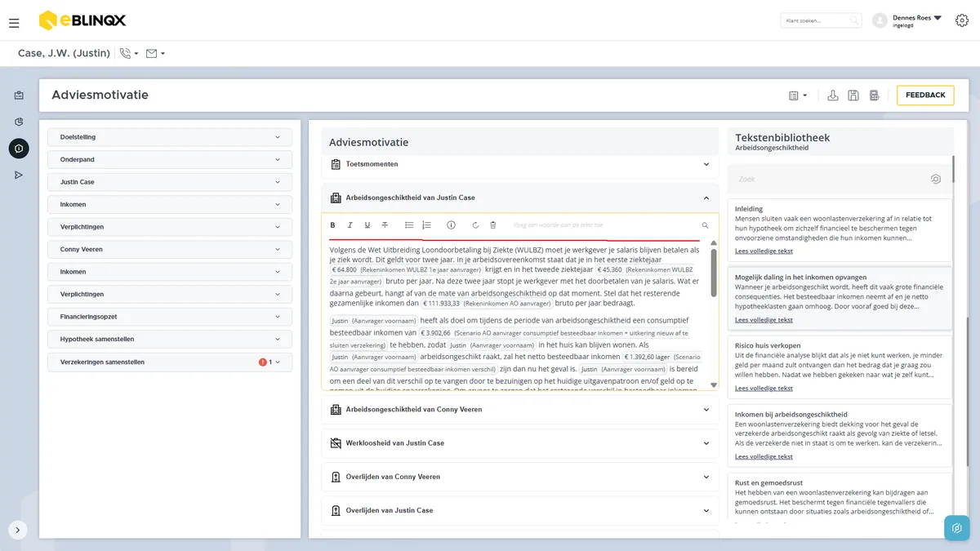Open the floating help widget button
980x551 pixels.
click(x=957, y=528)
